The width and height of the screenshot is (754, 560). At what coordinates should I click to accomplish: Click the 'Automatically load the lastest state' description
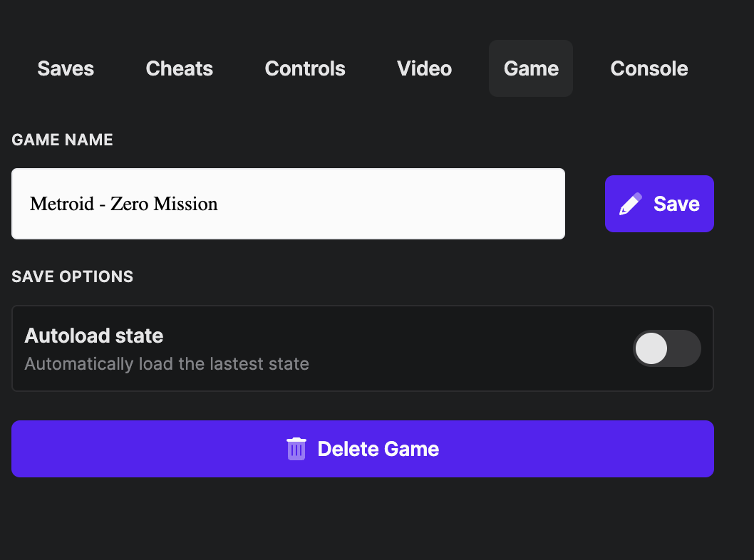click(167, 364)
